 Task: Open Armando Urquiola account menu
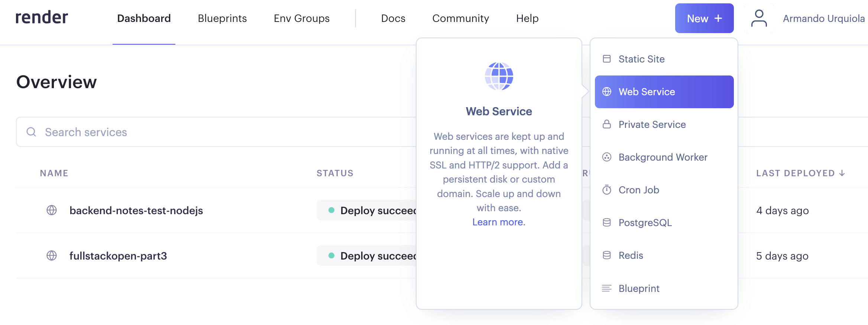(824, 19)
